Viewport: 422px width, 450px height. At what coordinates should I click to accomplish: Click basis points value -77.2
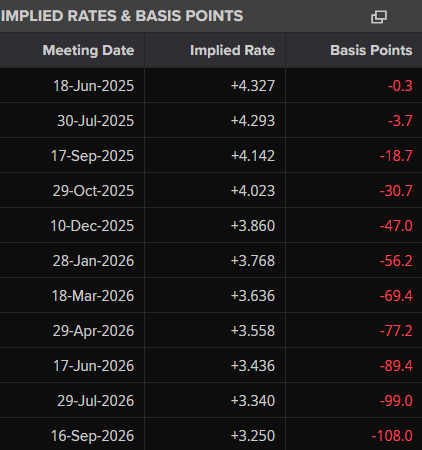coord(396,331)
